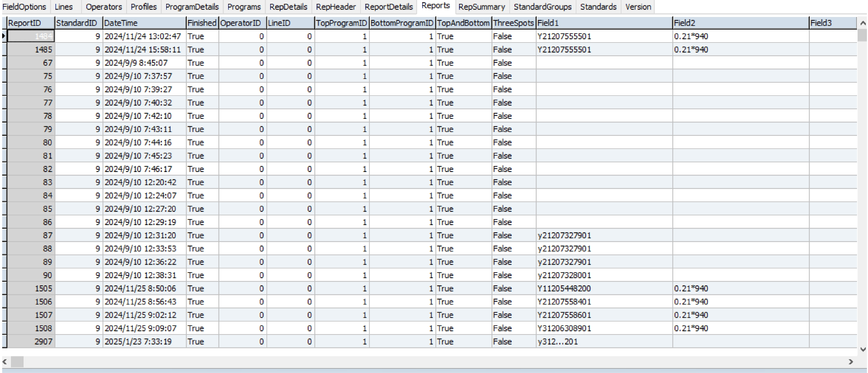Screen dimensions: 868x373
Task: Click the row selector for ReportID 2907
Action: 4,342
